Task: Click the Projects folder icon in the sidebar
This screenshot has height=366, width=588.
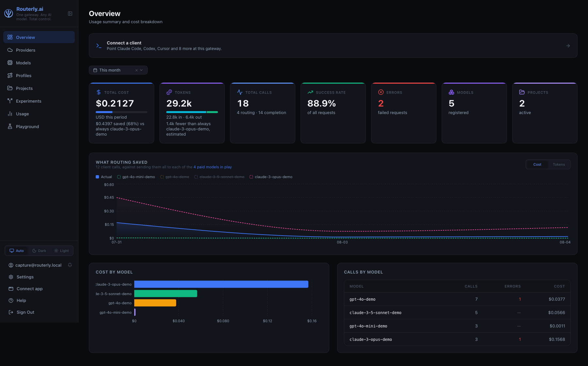Action: pos(10,88)
